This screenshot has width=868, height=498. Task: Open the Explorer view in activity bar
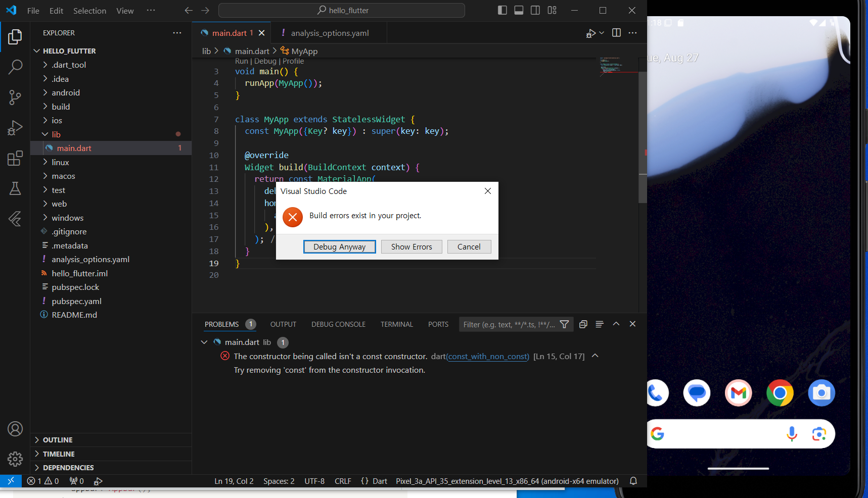(15, 37)
